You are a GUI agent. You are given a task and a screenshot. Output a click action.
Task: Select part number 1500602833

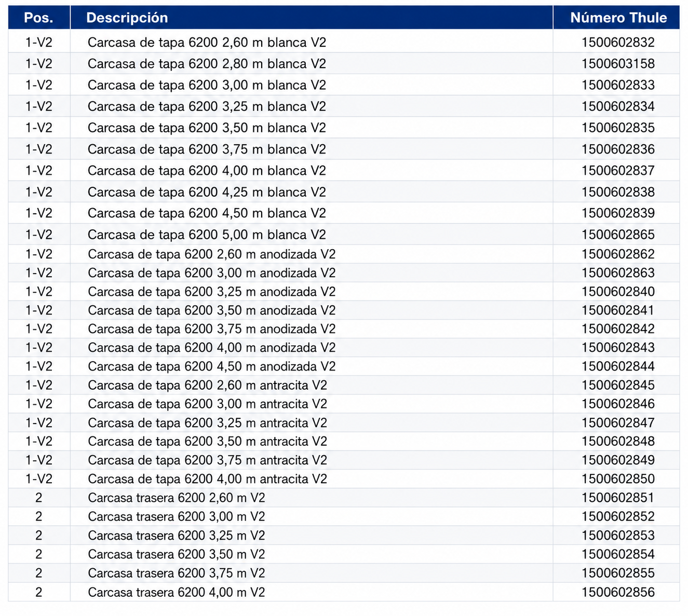coord(618,85)
